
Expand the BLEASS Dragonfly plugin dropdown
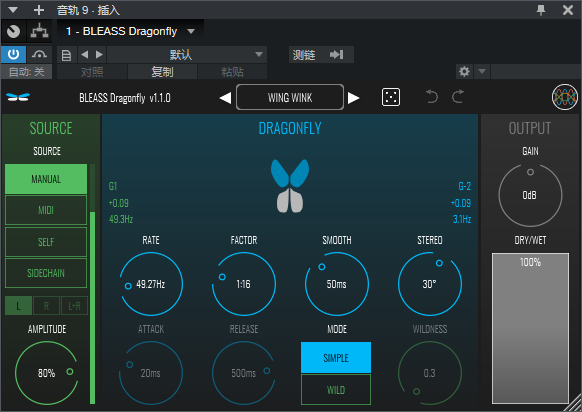click(x=191, y=31)
